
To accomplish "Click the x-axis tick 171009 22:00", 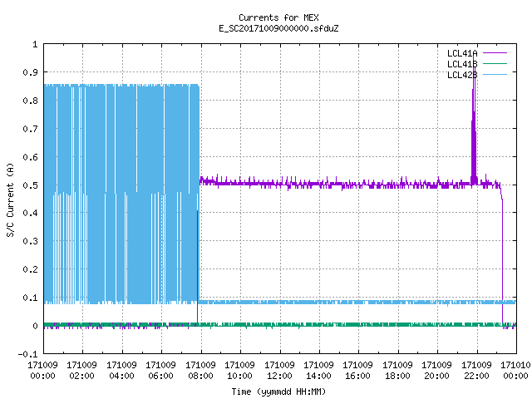I will tap(476, 371).
